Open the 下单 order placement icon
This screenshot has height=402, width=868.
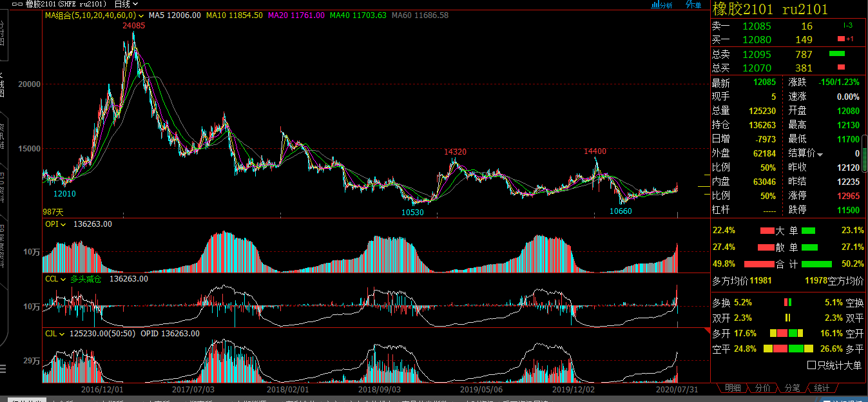693,5
